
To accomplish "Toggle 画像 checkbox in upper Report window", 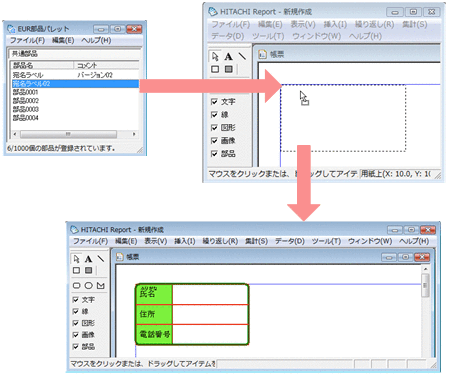I will [x=214, y=141].
